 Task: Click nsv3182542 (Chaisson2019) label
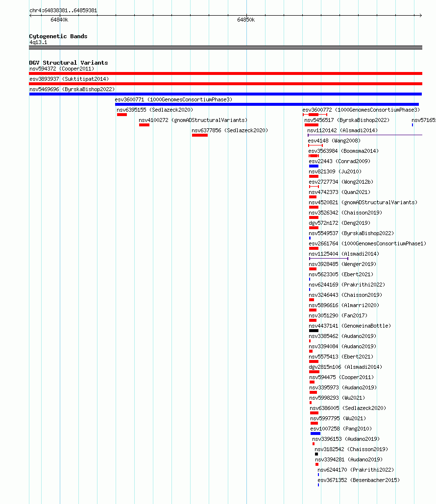351,449
